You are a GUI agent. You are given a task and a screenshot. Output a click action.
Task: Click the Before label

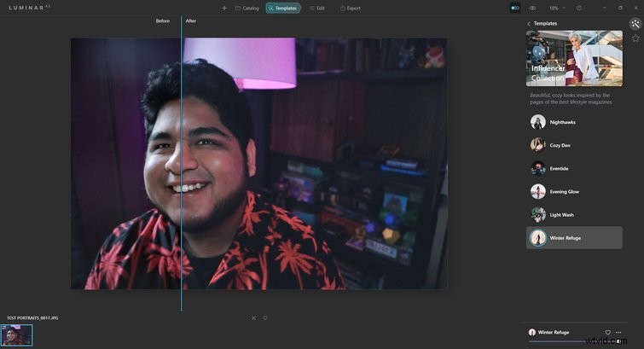pyautogui.click(x=163, y=21)
